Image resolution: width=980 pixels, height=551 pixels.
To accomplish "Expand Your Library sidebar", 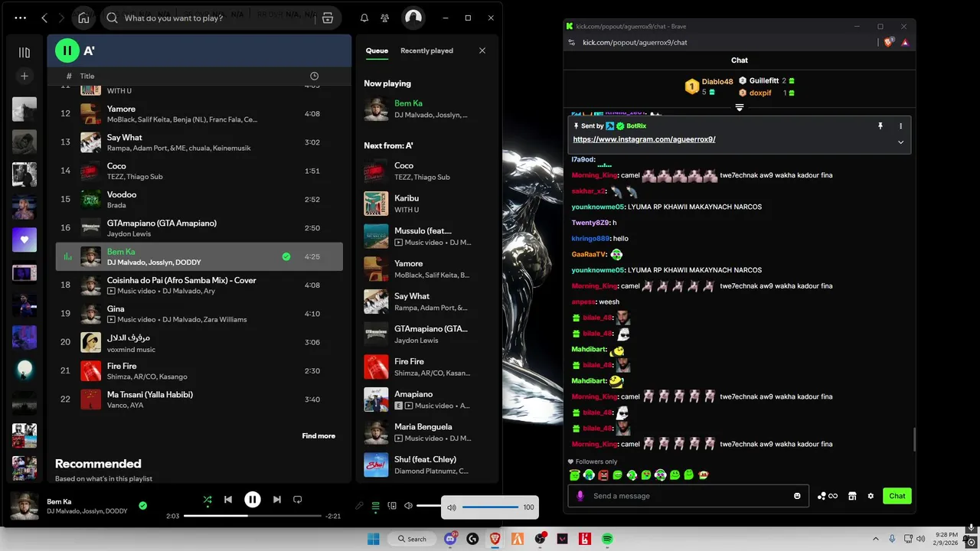I will [x=24, y=53].
